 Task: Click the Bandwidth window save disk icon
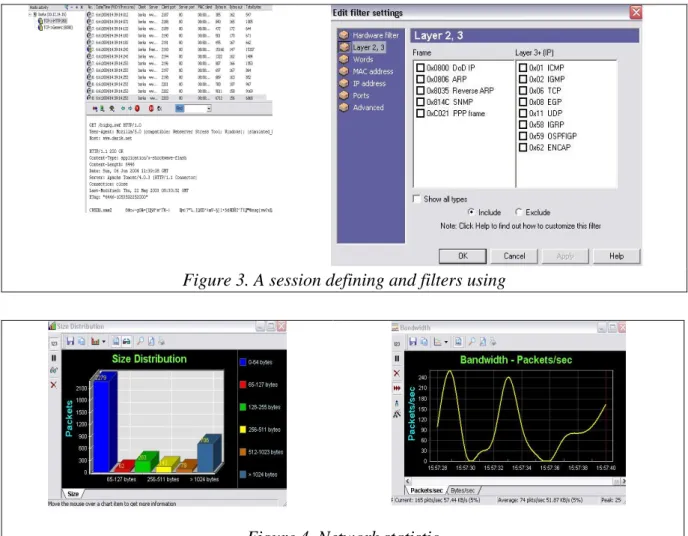click(413, 342)
